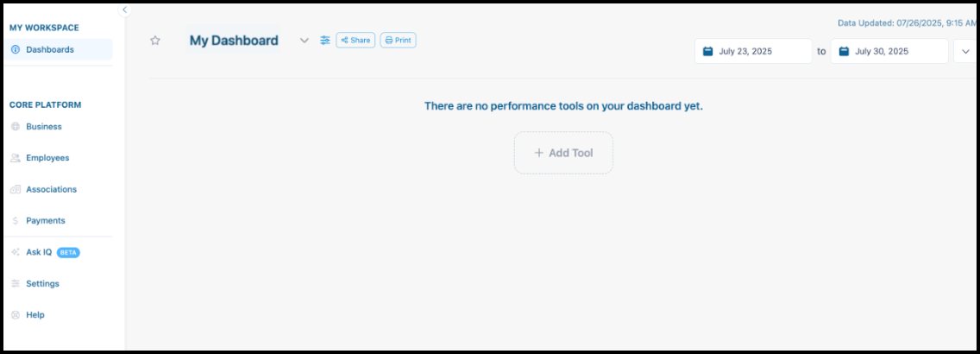Open Settings from sidebar
The width and height of the screenshot is (980, 354).
(42, 283)
